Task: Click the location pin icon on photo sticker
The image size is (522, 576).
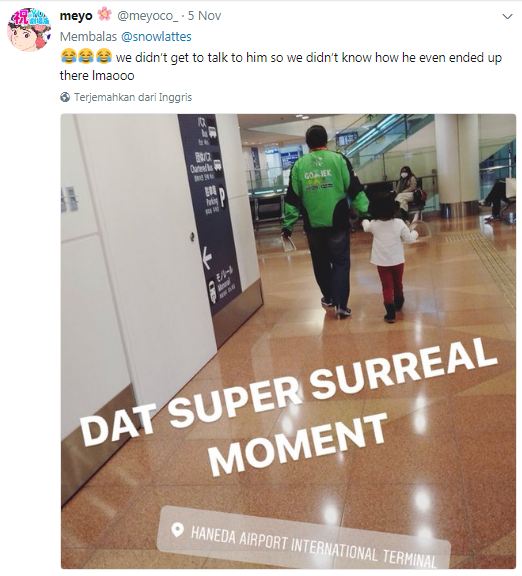Action: point(177,530)
